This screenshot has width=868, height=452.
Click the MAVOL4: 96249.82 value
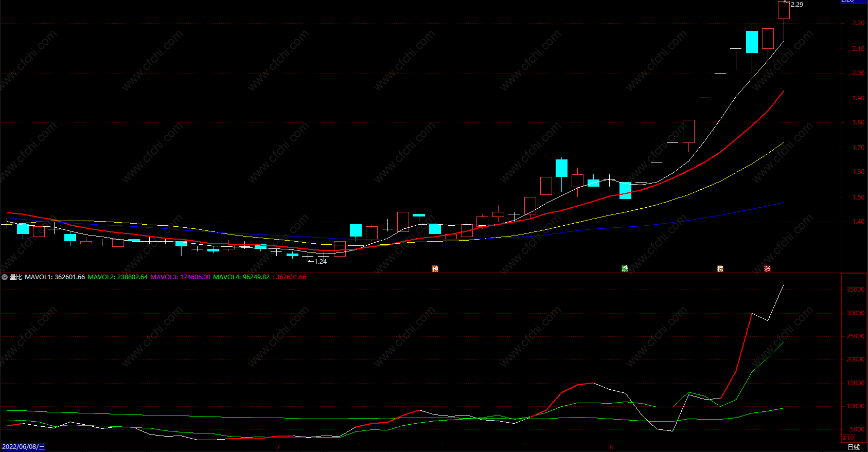(x=241, y=277)
